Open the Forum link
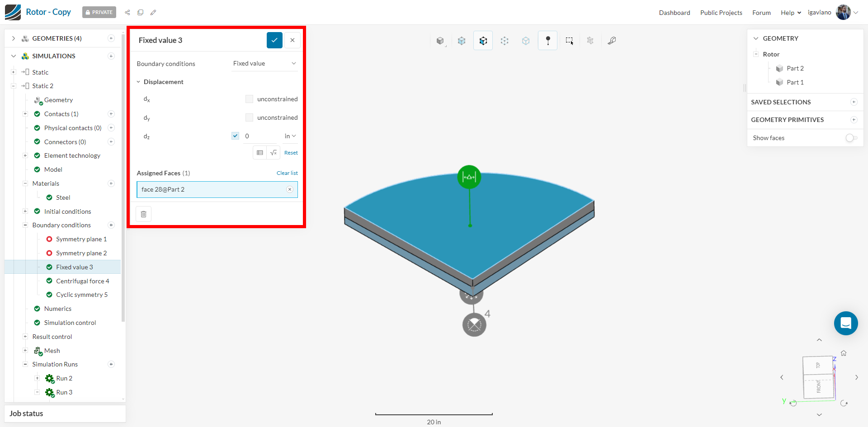 (x=761, y=13)
